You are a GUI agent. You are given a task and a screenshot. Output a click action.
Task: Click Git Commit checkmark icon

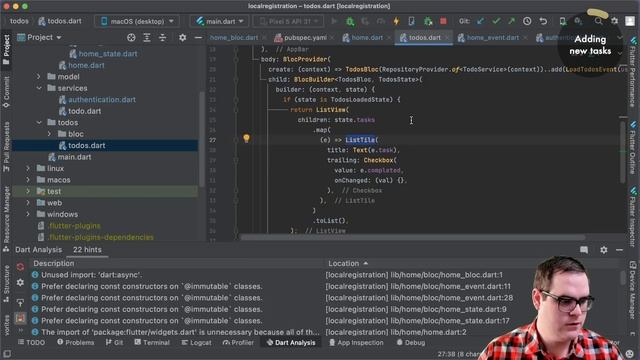[x=496, y=21]
